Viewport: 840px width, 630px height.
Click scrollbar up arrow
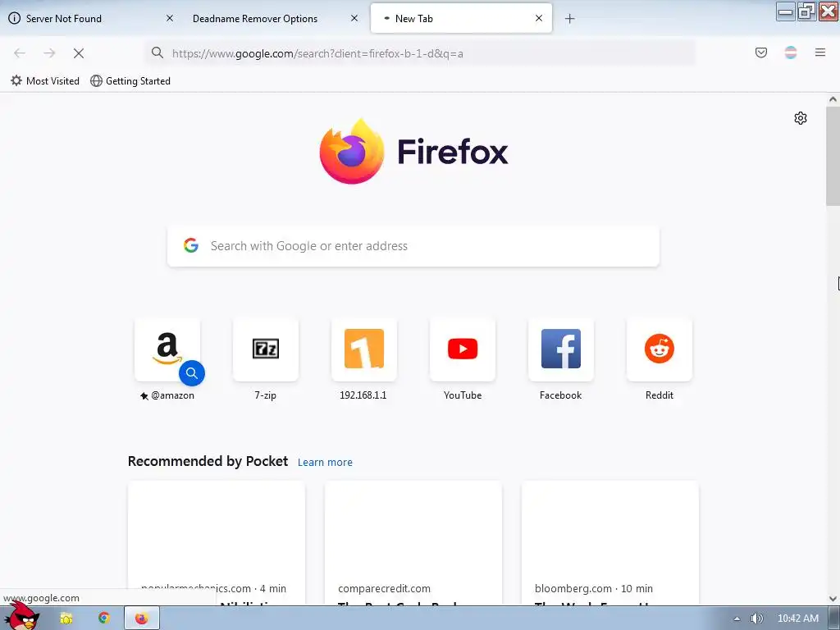pyautogui.click(x=833, y=99)
